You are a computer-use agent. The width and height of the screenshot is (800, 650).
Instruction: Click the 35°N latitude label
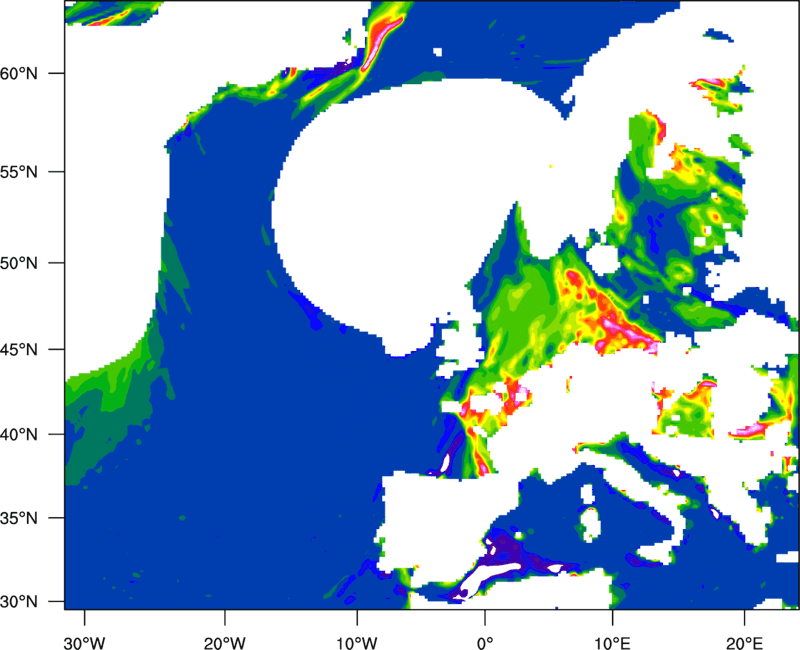tap(19, 518)
